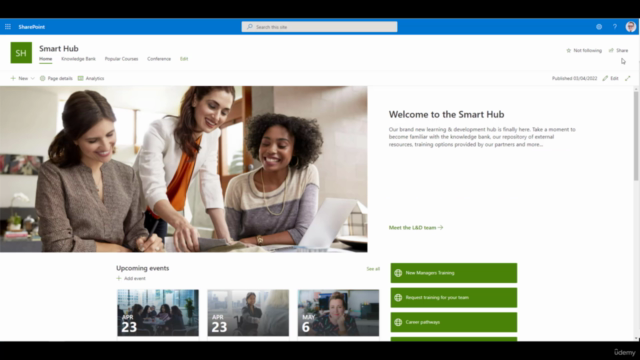
Task: Open the first APR 23 meeting event card
Action: pyautogui.click(x=158, y=313)
